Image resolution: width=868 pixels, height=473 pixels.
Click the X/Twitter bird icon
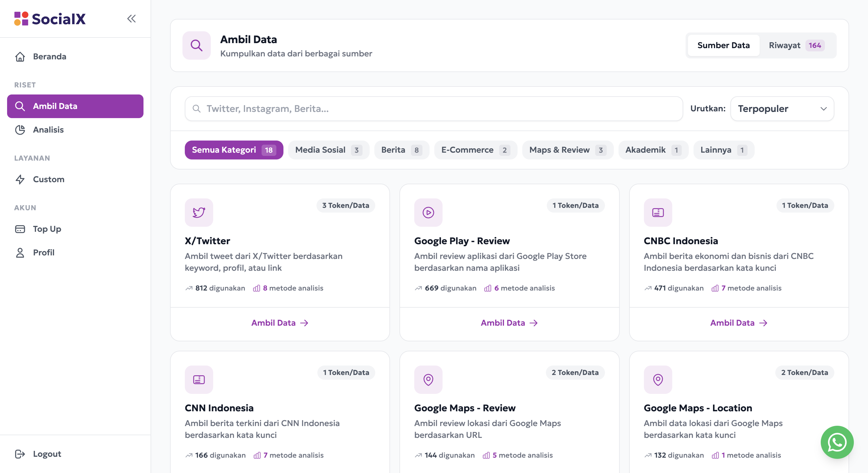click(x=199, y=212)
